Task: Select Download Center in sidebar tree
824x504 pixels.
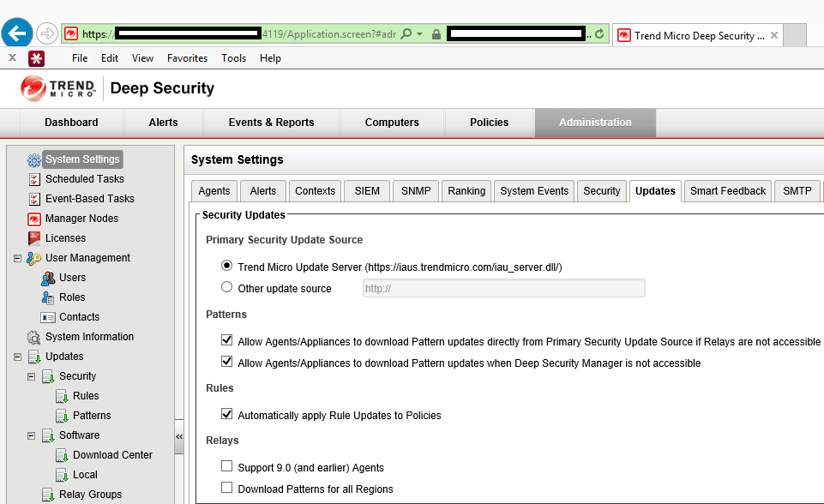Action: [112, 455]
